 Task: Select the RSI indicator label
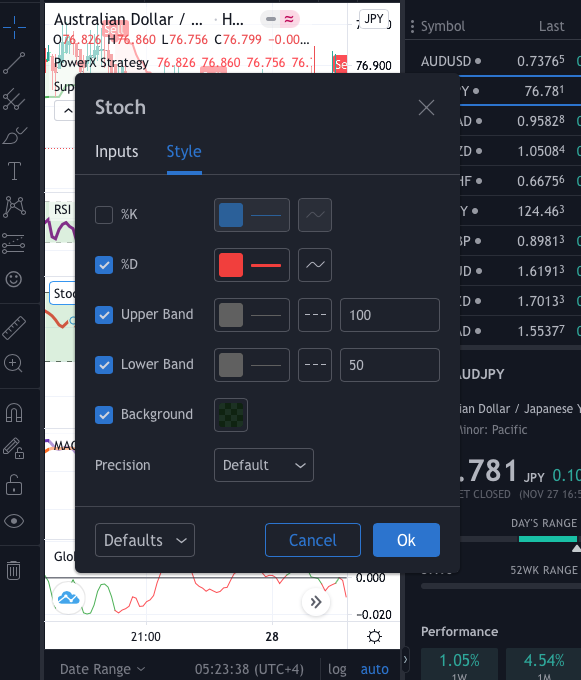62,209
